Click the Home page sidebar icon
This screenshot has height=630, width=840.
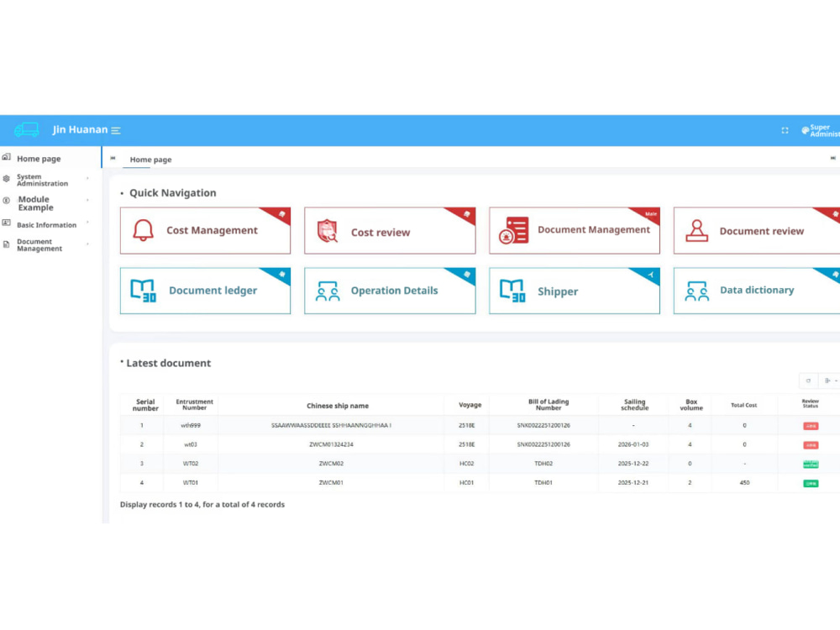[7, 157]
